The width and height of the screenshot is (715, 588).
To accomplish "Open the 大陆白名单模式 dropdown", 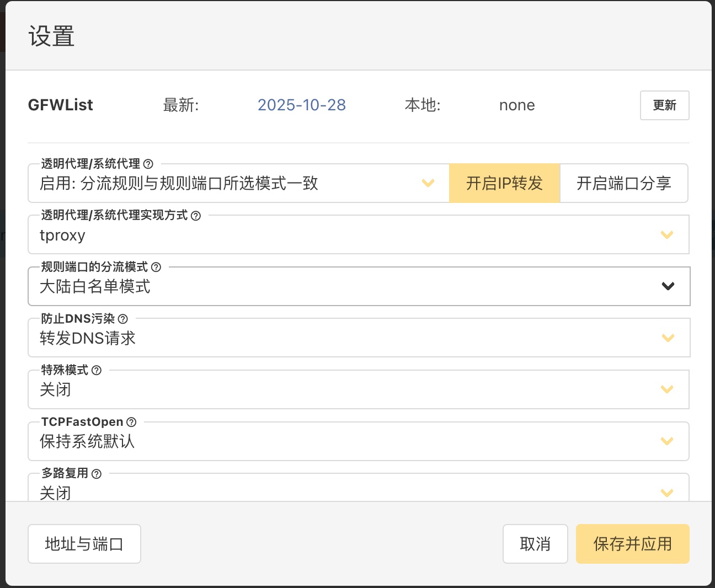I will pos(358,287).
